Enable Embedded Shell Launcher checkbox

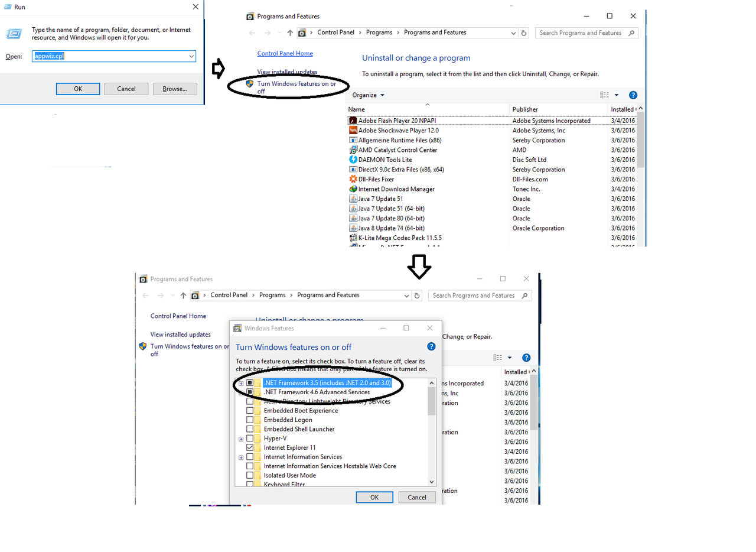pos(250,429)
